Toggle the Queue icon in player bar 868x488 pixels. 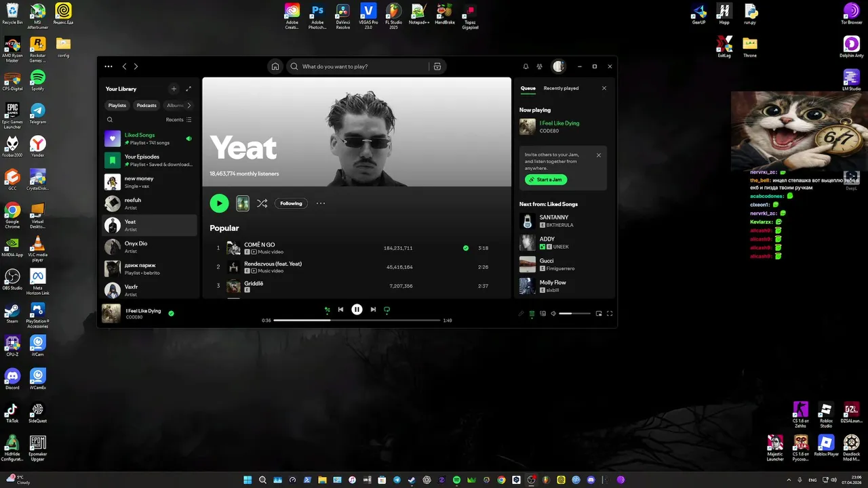[x=532, y=314]
